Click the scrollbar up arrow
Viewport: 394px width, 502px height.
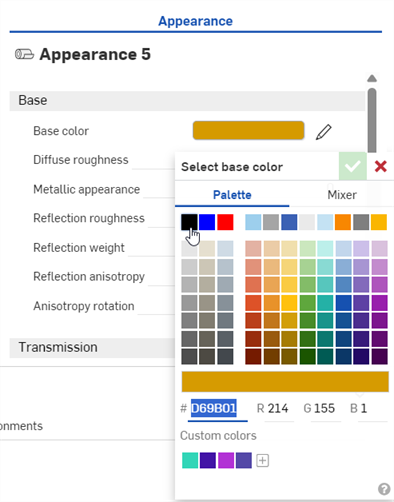point(372,79)
